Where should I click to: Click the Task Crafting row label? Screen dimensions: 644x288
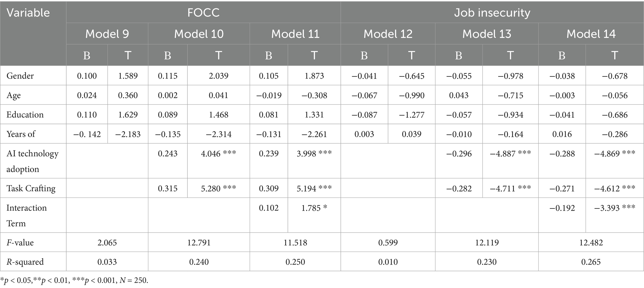31,188
